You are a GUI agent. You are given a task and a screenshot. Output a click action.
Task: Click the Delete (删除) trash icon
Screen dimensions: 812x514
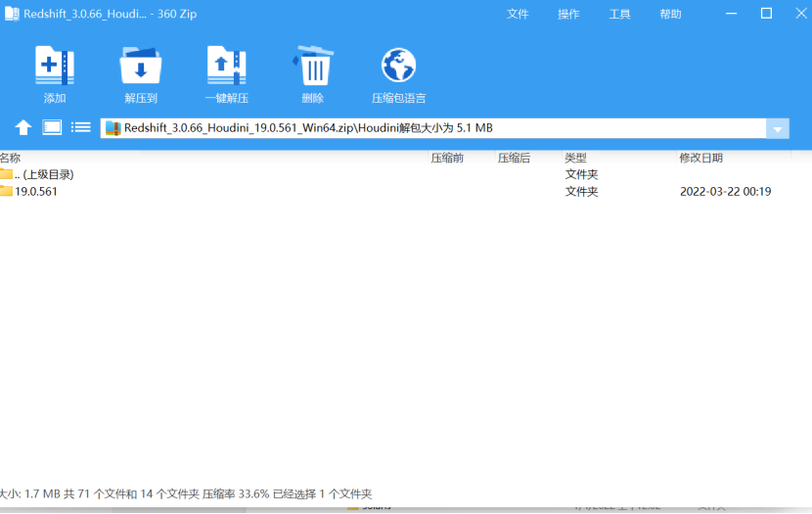coord(313,66)
